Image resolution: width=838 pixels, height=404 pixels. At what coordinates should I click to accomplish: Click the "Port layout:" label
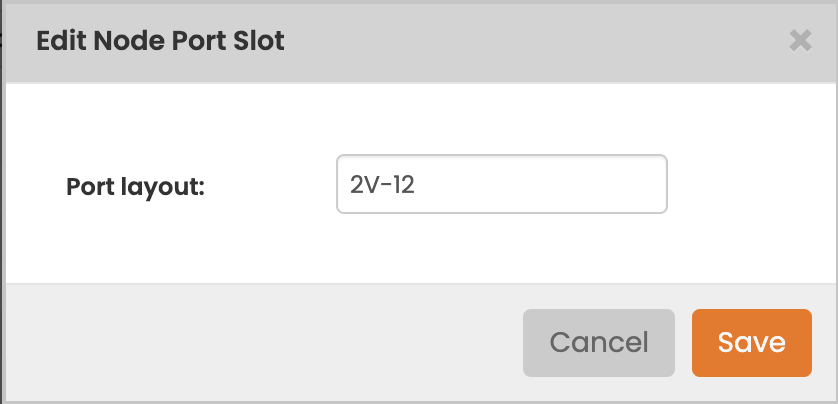(135, 186)
